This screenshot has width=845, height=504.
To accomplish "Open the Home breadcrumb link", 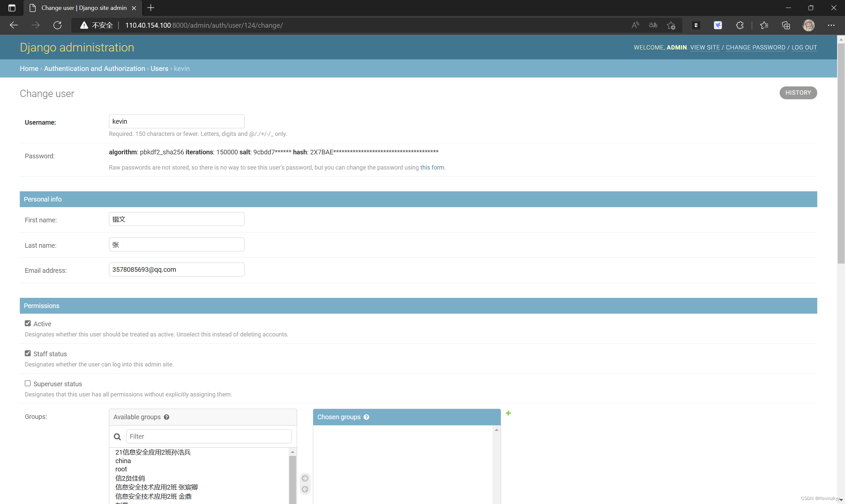I will pos(29,69).
